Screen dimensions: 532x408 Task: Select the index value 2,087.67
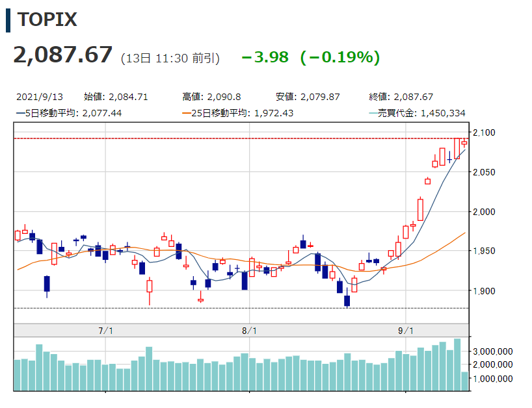[63, 55]
